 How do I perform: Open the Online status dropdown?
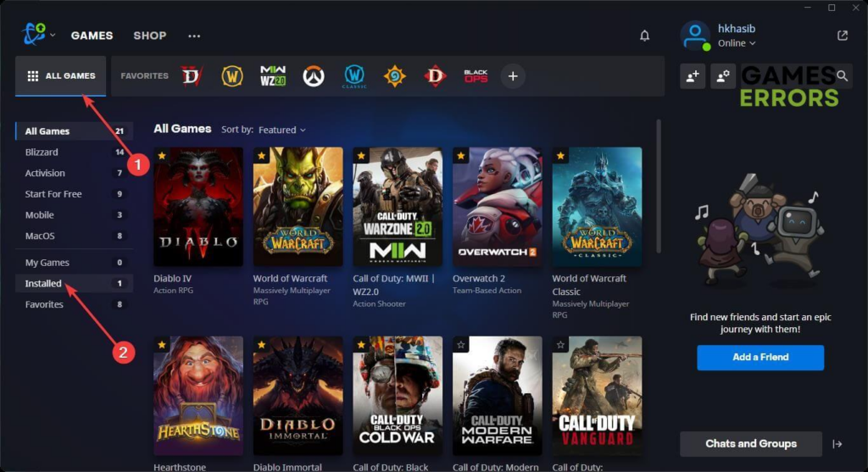[737, 43]
